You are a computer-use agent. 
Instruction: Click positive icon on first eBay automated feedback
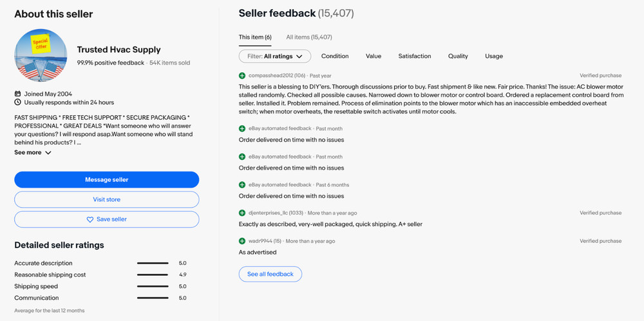point(242,129)
